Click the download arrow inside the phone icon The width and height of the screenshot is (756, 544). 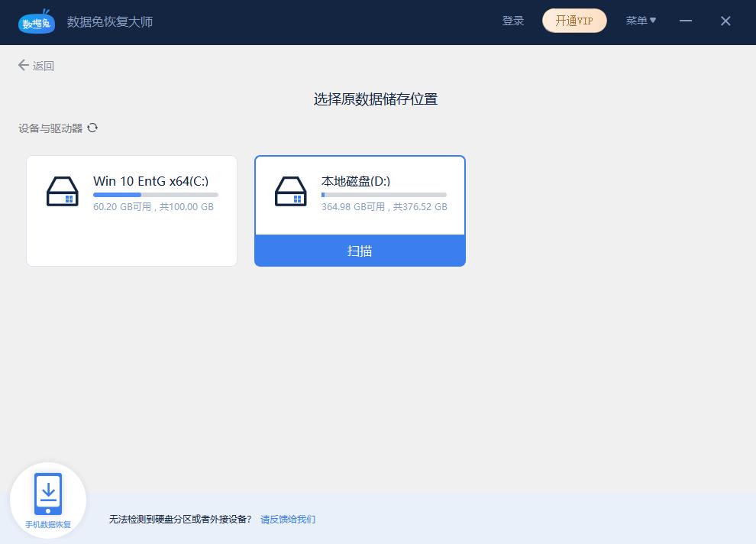pyautogui.click(x=47, y=493)
